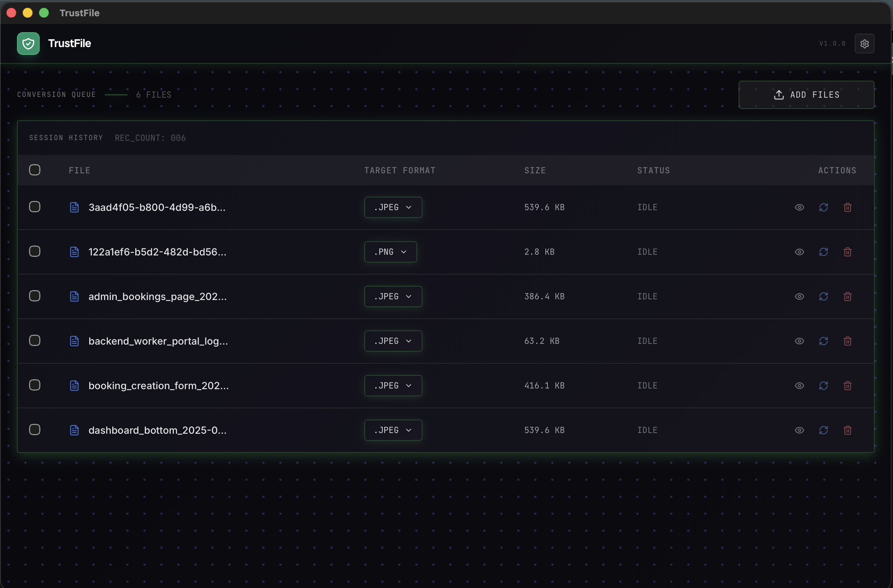893x588 pixels.
Task: Remove booking_creation_form from the list
Action: tap(848, 386)
